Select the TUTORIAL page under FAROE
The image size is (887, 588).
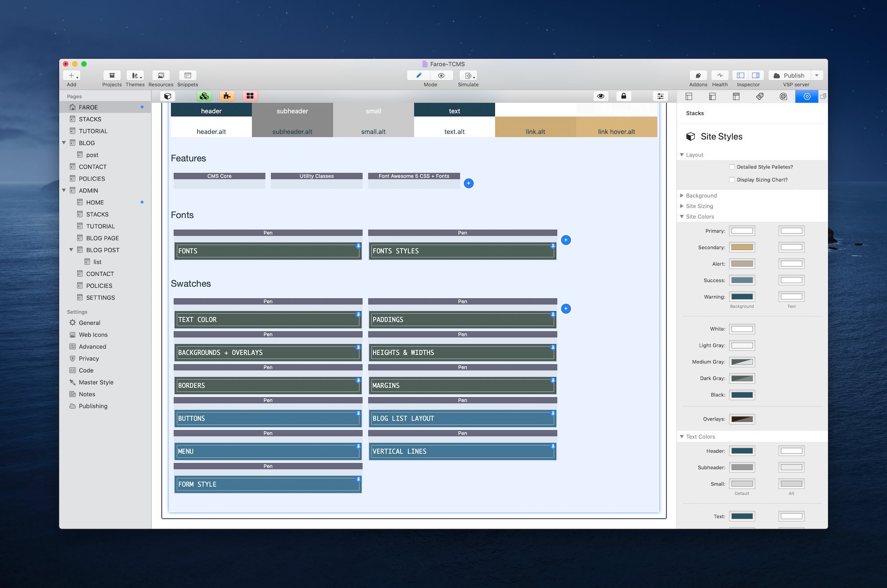click(x=93, y=131)
